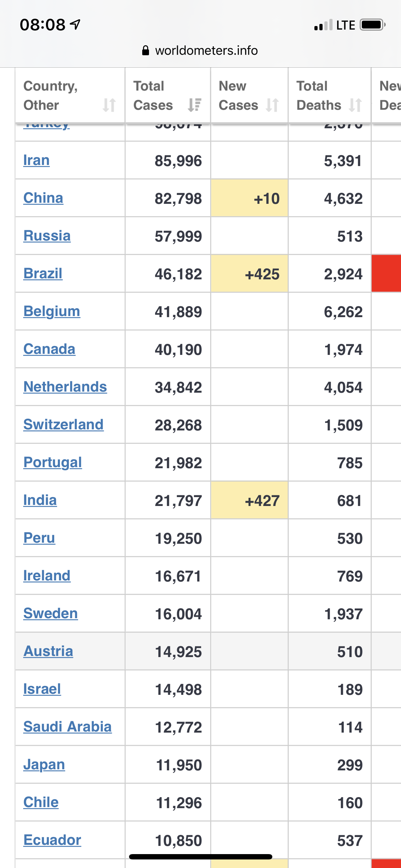The height and width of the screenshot is (868, 401).
Task: Tap the padlock icon in address bar
Action: (x=145, y=50)
